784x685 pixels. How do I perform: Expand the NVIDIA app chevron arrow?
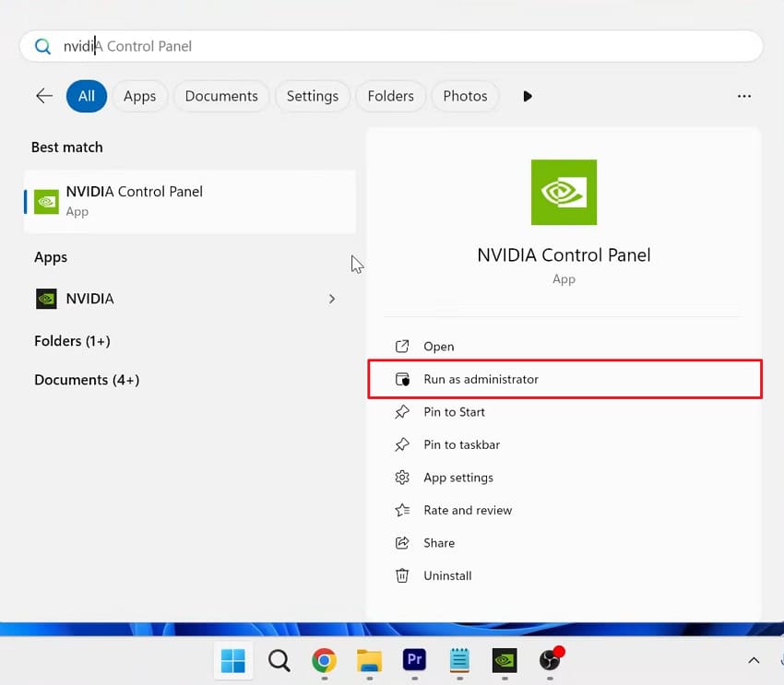331,299
